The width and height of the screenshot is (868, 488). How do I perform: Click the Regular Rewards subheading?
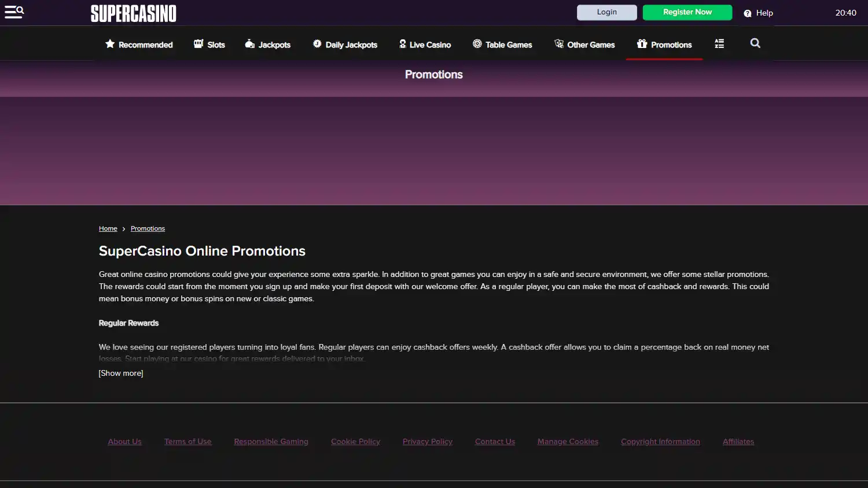point(128,323)
